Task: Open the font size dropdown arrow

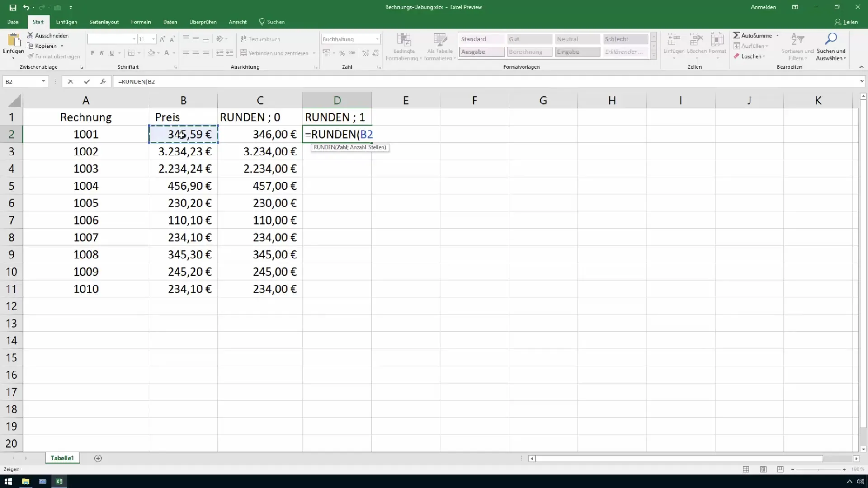Action: point(154,39)
